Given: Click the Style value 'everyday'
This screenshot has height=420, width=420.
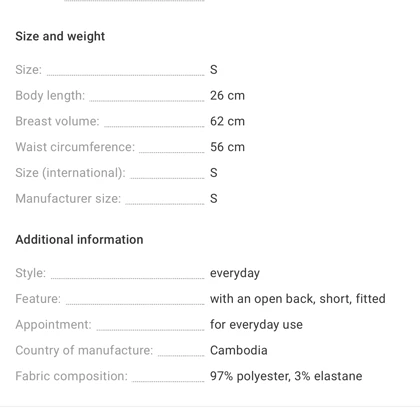Looking at the screenshot, I should click(x=235, y=273).
